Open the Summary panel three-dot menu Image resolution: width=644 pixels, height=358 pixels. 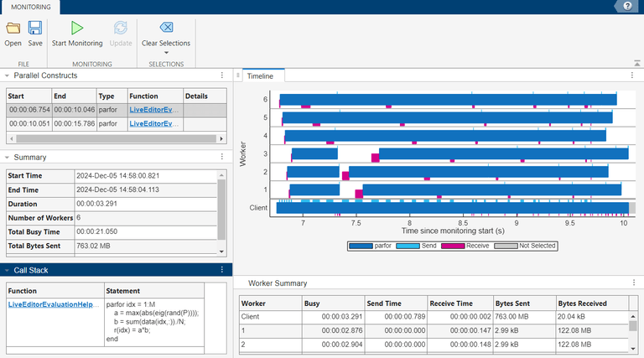222,157
